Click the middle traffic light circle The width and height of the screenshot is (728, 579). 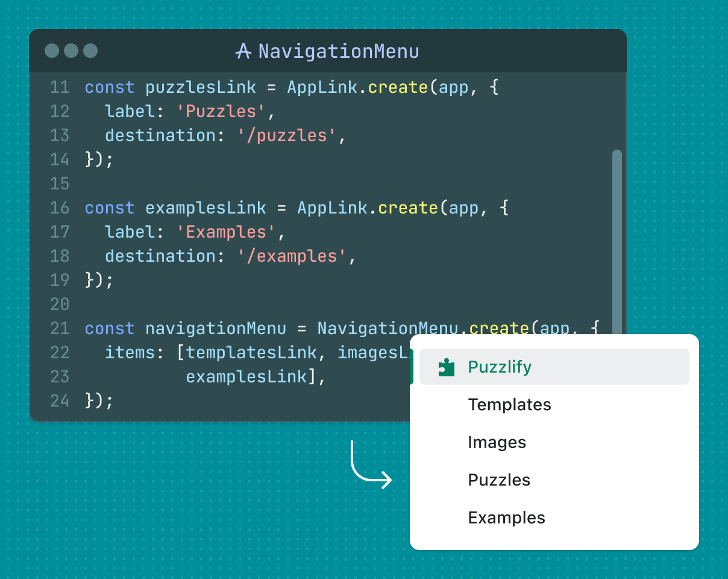71,51
